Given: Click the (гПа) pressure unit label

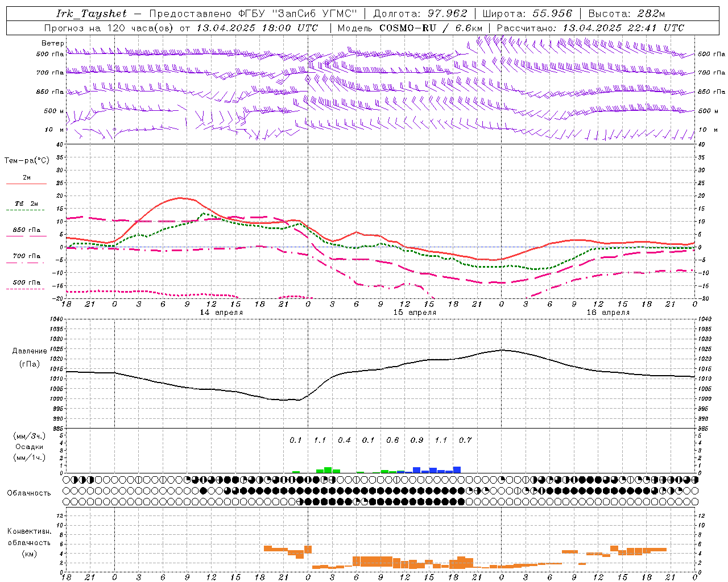Looking at the screenshot, I should (30, 364).
